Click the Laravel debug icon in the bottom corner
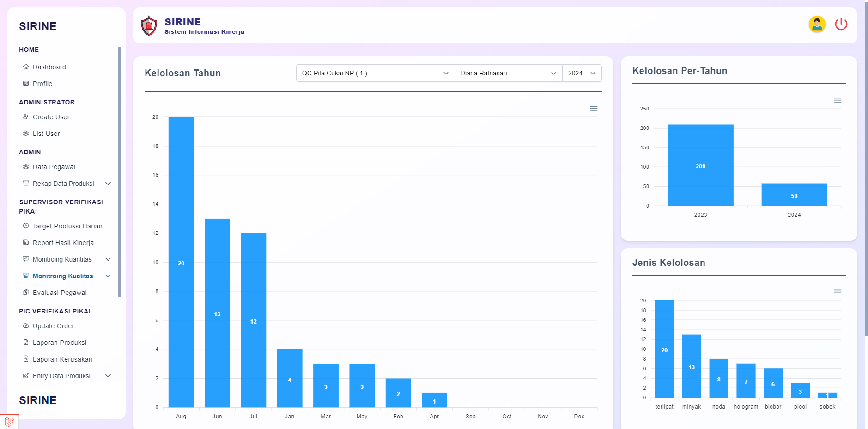Viewport: 868px width, 429px height. tap(9, 422)
